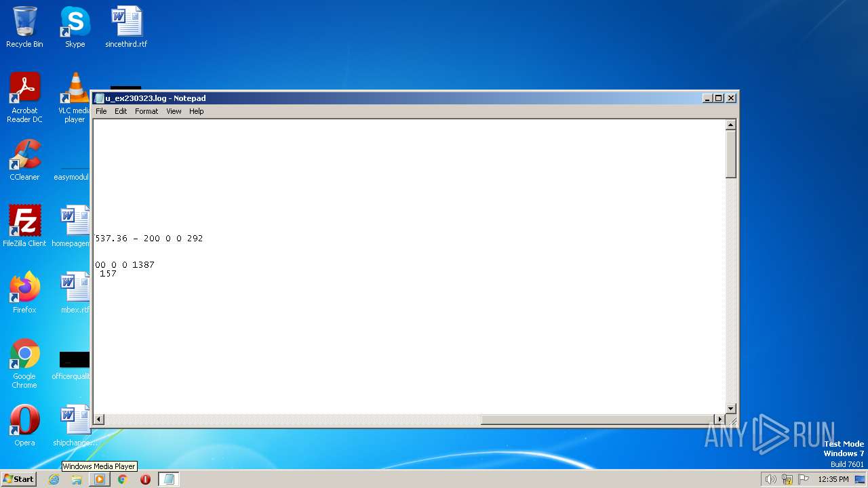The image size is (868, 488).
Task: Launch FileZilla Client shortcut
Action: click(24, 226)
